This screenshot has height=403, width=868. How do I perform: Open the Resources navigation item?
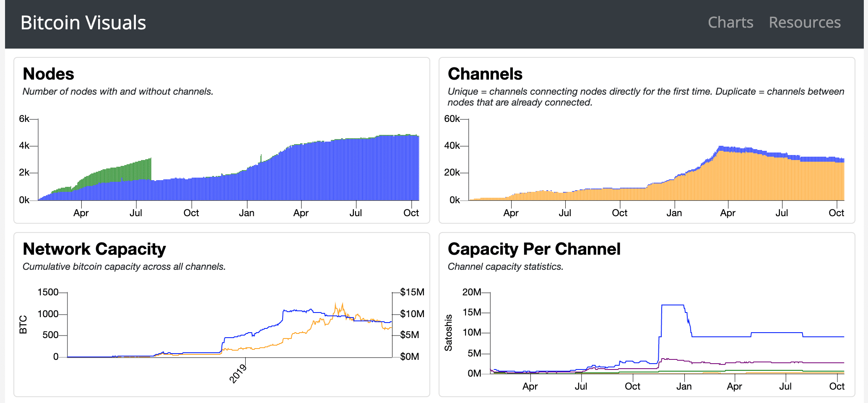(805, 22)
